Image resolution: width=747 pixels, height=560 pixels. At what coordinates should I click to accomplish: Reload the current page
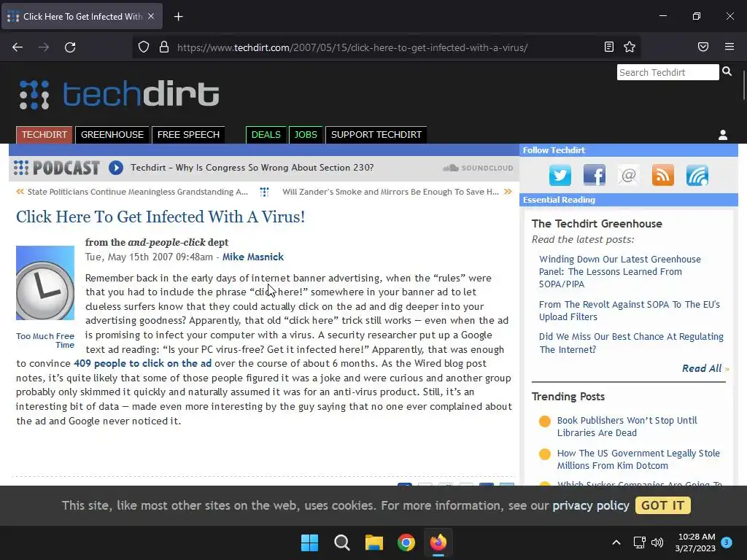click(70, 47)
